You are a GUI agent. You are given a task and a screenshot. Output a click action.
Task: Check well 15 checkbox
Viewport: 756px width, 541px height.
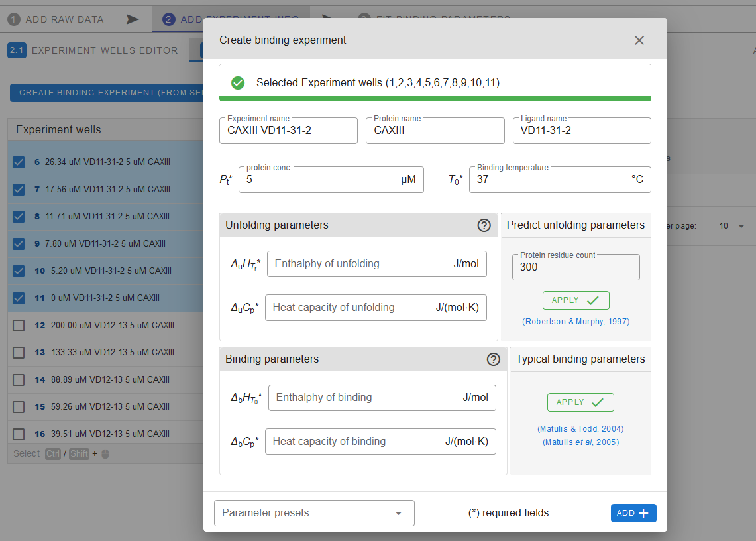19,407
